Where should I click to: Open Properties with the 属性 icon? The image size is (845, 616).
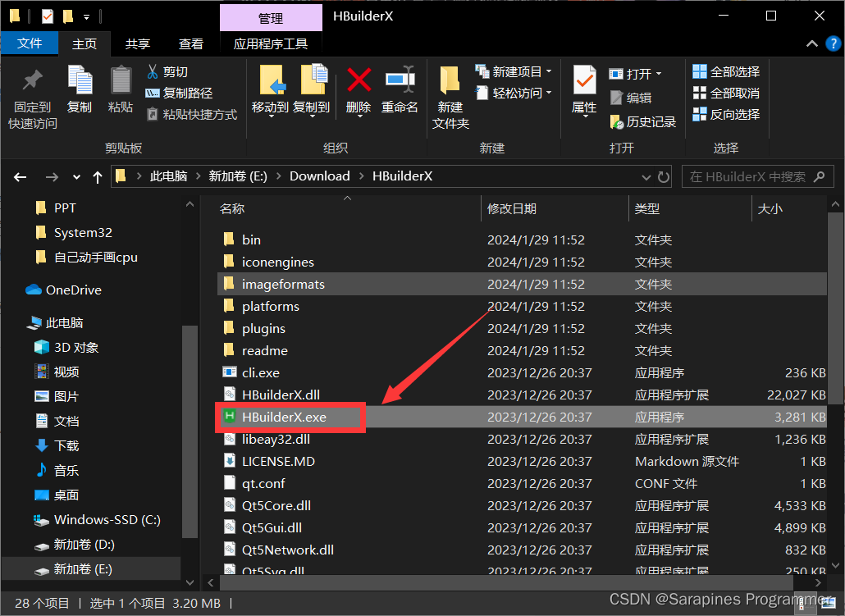pyautogui.click(x=584, y=90)
